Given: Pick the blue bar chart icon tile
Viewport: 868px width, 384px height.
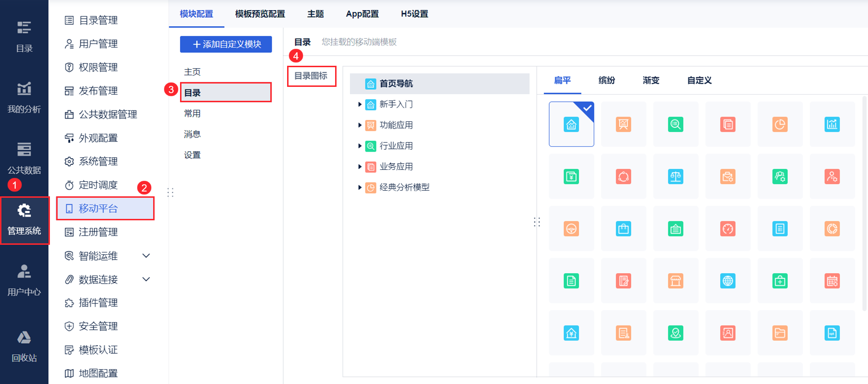Looking at the screenshot, I should click(x=832, y=124).
